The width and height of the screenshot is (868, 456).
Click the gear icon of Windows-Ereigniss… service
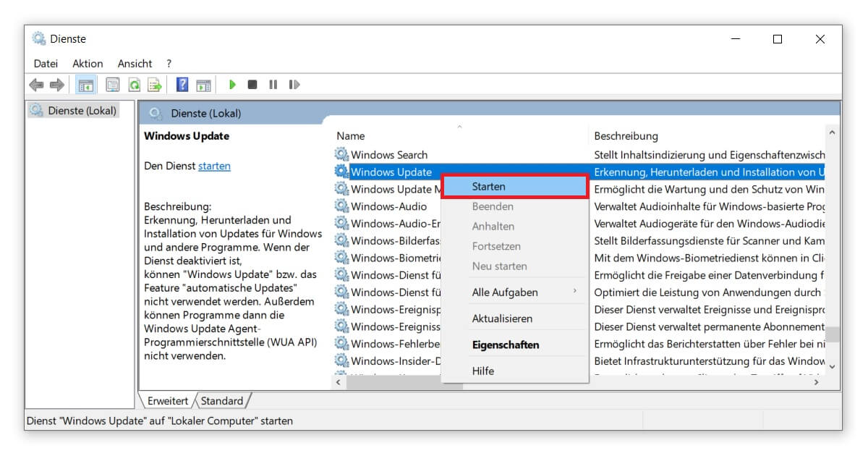tap(341, 326)
